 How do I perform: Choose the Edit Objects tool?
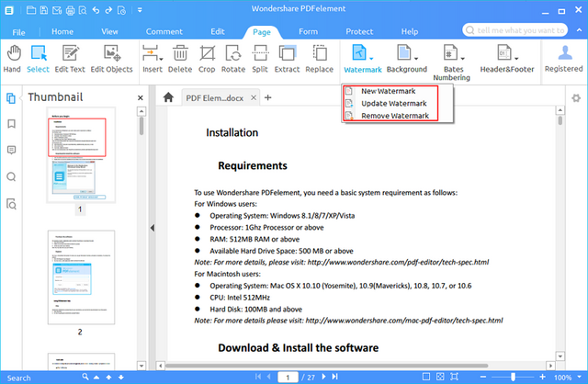tap(112, 59)
